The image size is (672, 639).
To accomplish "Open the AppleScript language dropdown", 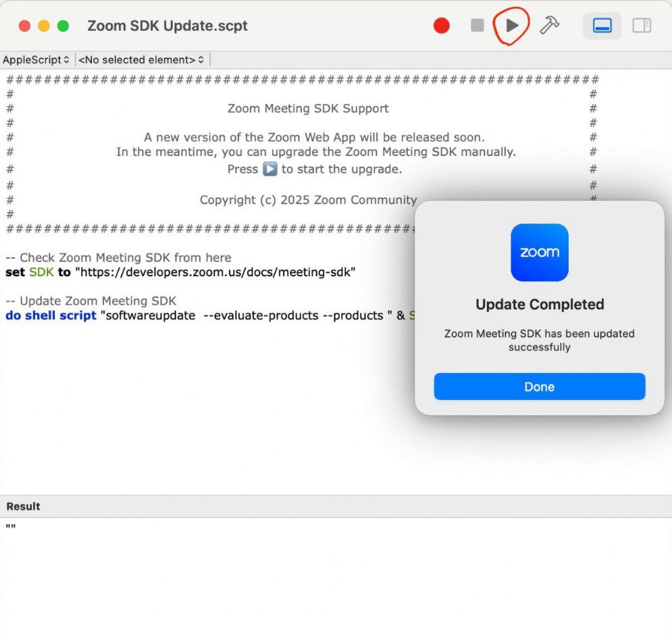I will [x=36, y=60].
